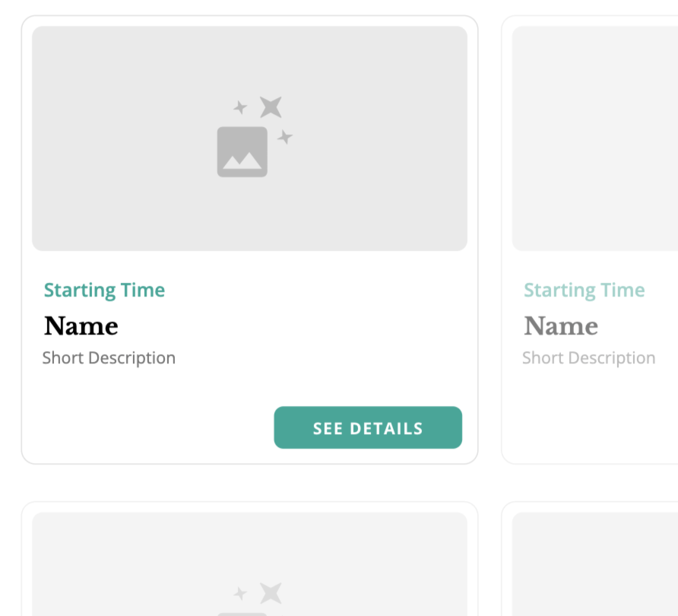Click the faded Short Description in second card
Viewport: 678px width, 616px height.
pos(588,357)
